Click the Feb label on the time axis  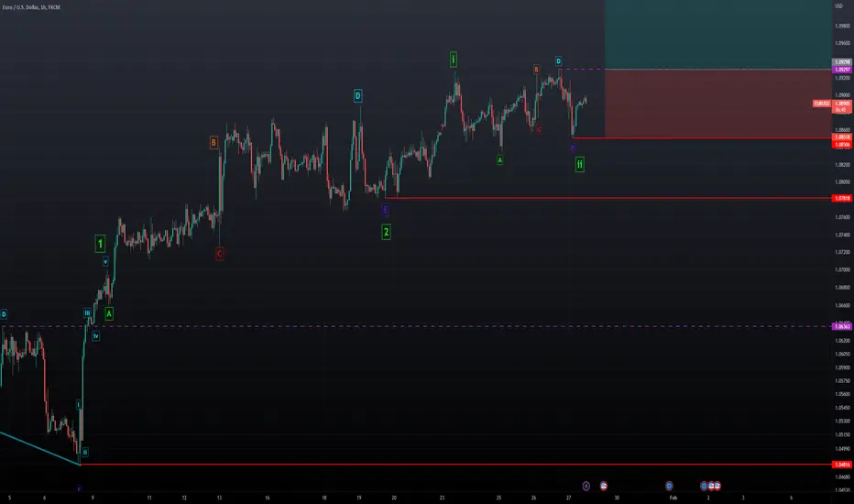click(x=673, y=498)
